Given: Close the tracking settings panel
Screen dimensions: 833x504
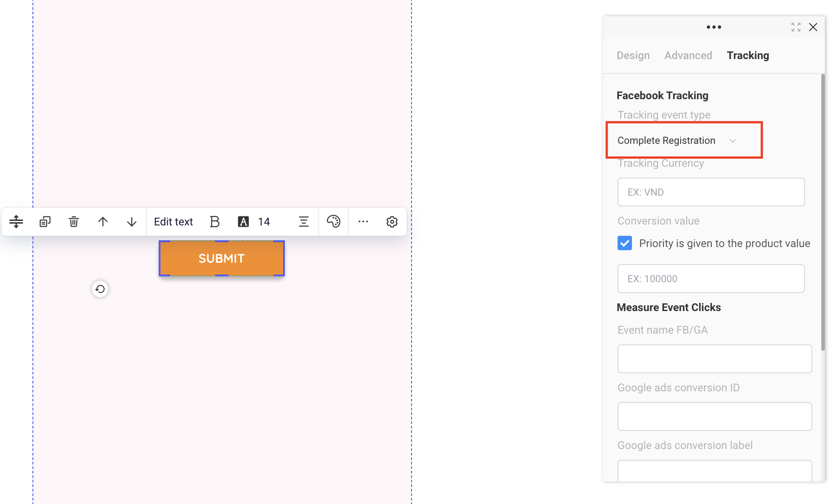Looking at the screenshot, I should coord(813,27).
